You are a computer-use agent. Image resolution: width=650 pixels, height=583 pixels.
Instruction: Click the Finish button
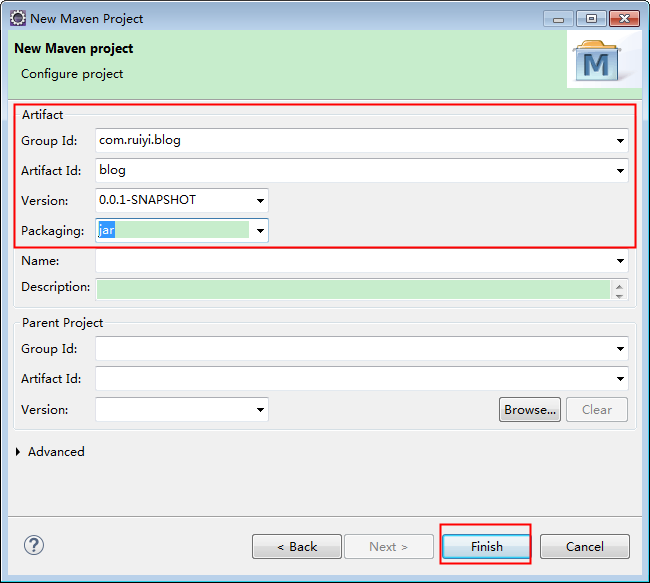[487, 547]
